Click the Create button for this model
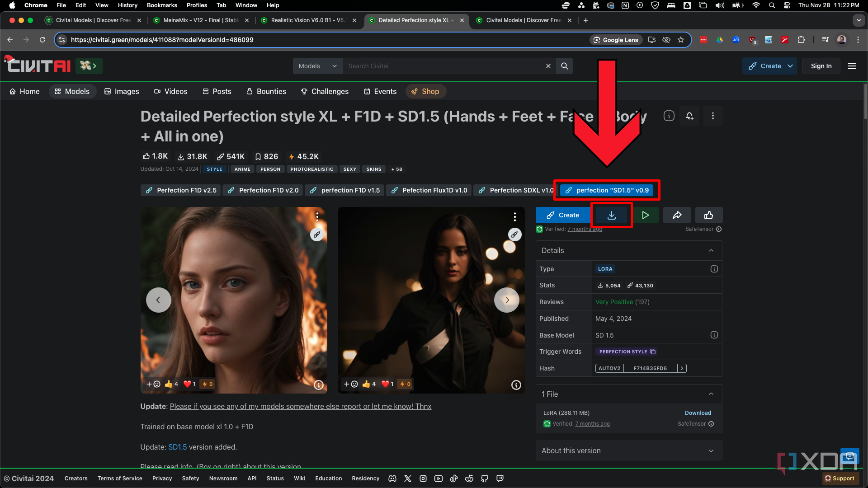Image resolution: width=868 pixels, height=488 pixels. click(x=562, y=215)
